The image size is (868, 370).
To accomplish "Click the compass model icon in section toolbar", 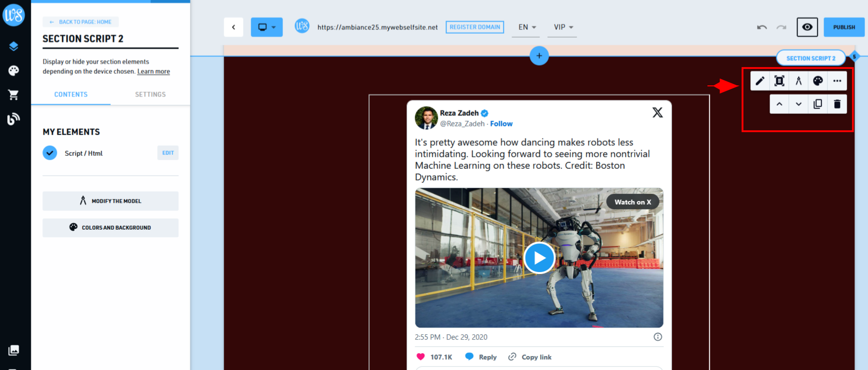I will 799,81.
